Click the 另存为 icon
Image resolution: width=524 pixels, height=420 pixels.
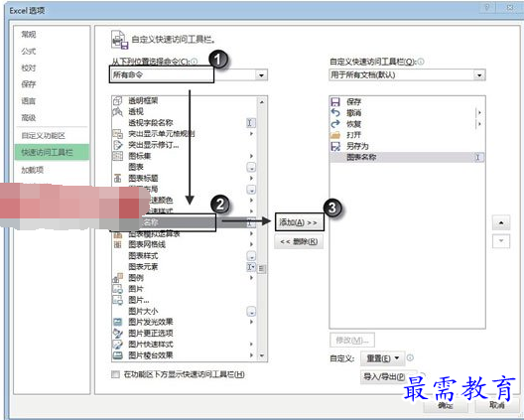coord(335,146)
